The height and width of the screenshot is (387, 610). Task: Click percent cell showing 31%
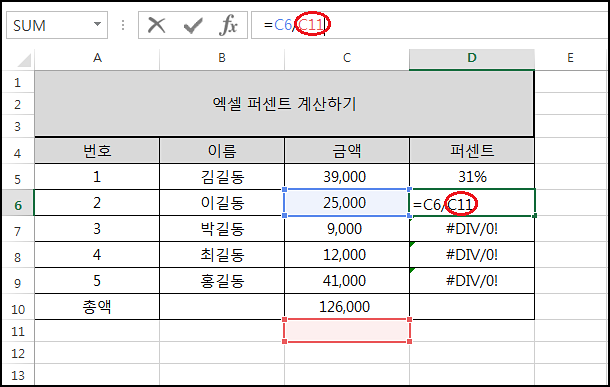pos(472,177)
